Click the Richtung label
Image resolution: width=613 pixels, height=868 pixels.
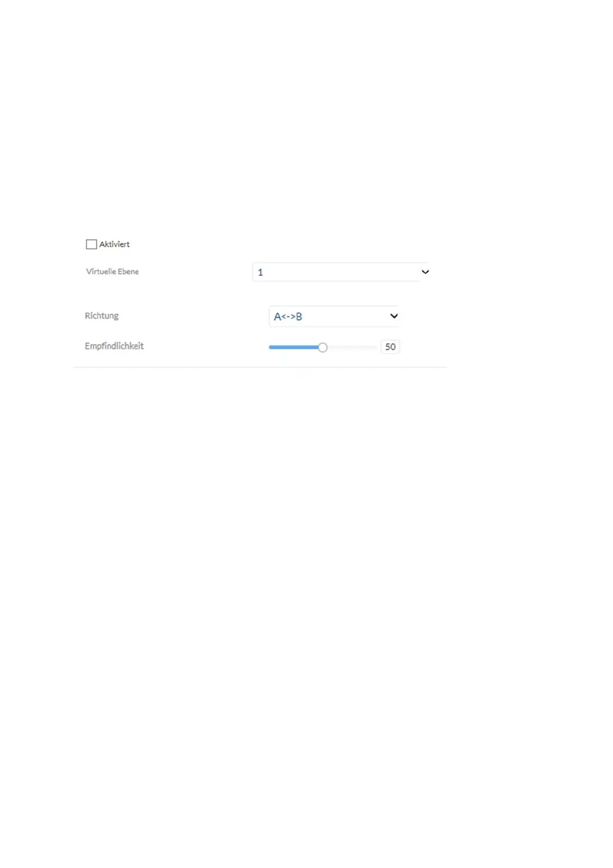101,315
